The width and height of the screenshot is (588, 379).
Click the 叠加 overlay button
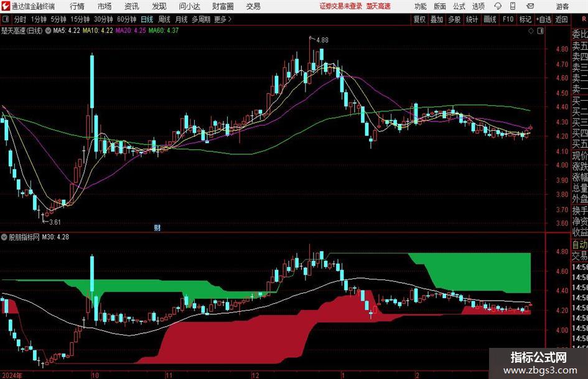point(437,19)
